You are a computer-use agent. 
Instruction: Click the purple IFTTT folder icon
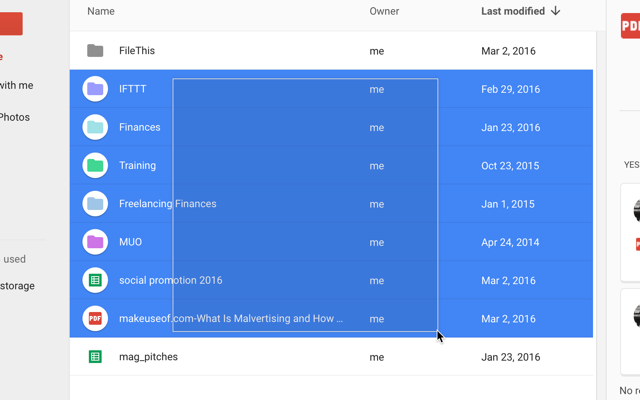[x=95, y=89]
